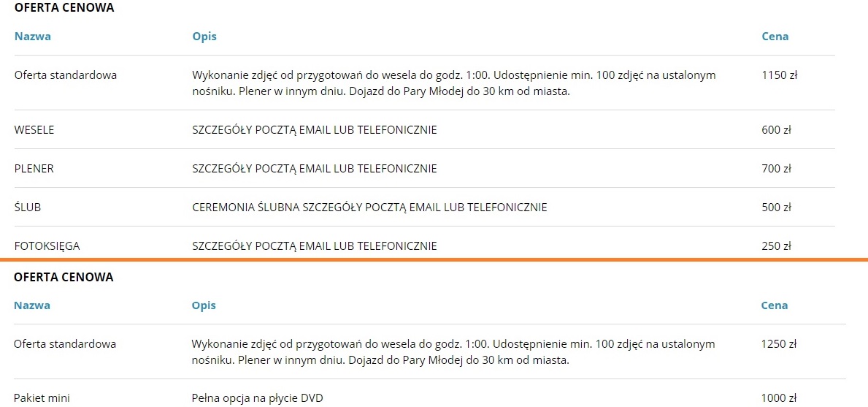This screenshot has width=868, height=407.
Task: Click the Cena column header in the upper table
Action: click(x=775, y=37)
